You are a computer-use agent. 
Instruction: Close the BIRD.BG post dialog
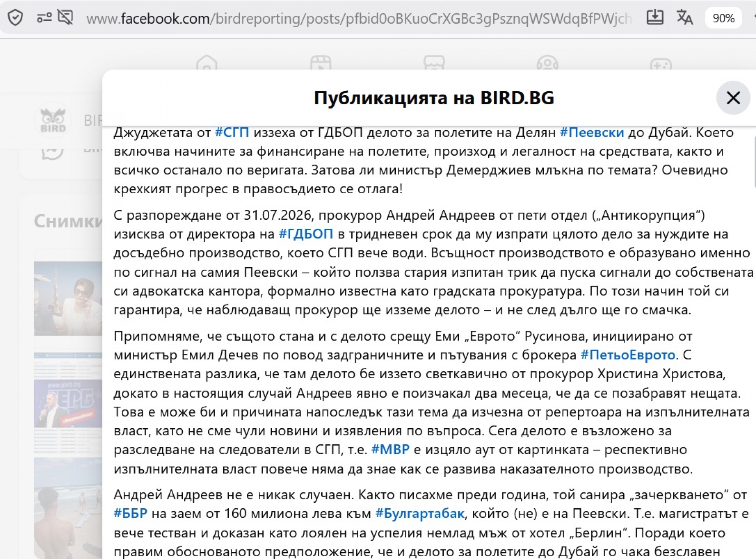[x=733, y=98]
